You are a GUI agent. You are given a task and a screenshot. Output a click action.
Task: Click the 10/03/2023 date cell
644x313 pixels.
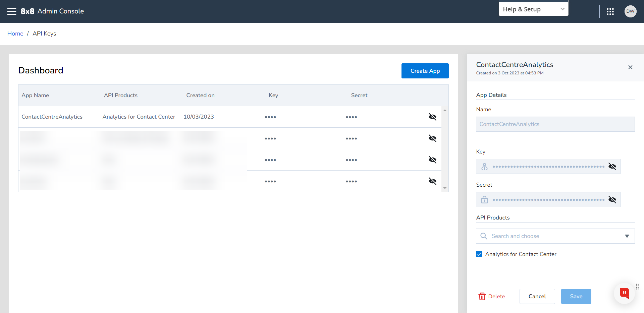coord(199,117)
